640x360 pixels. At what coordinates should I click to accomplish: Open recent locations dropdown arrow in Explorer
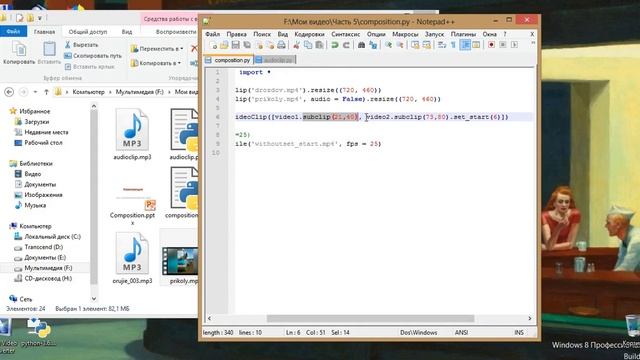(36, 92)
